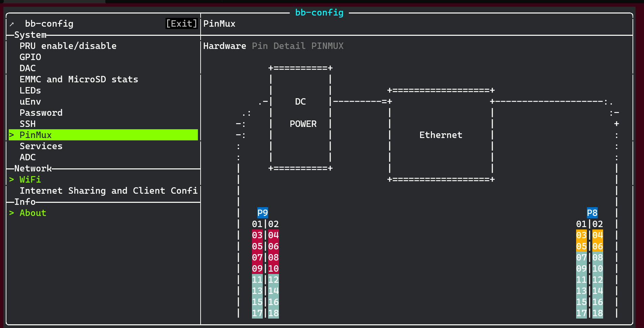Open the About page
This screenshot has height=328, width=644.
click(x=32, y=213)
